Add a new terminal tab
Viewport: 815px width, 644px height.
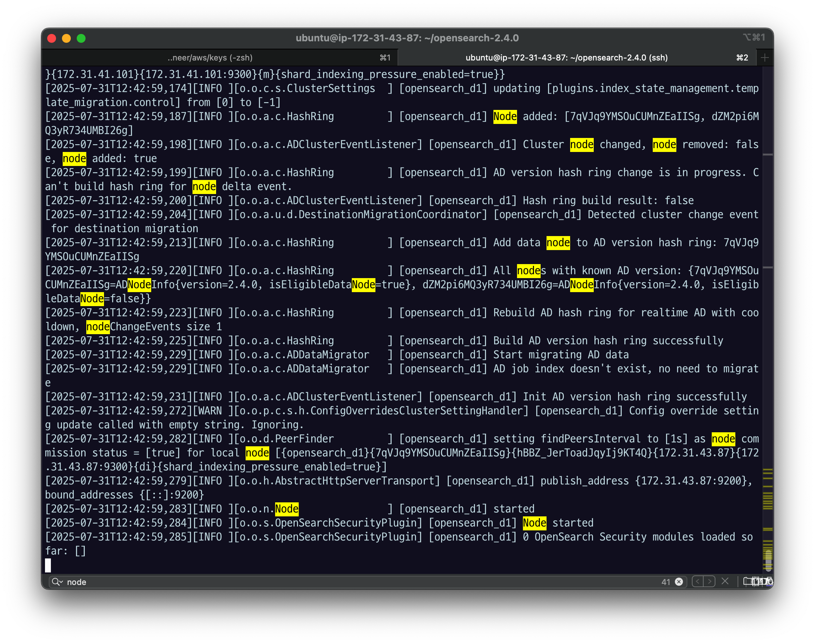tap(765, 58)
